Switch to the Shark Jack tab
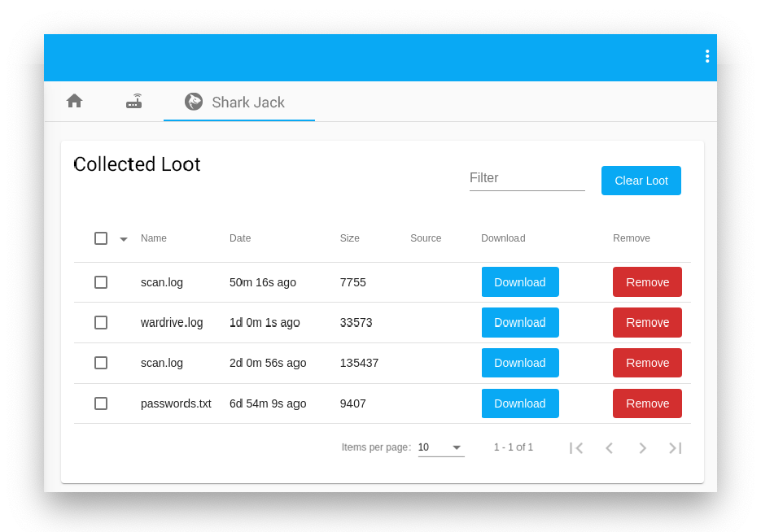The height and width of the screenshot is (532, 761). click(x=247, y=102)
